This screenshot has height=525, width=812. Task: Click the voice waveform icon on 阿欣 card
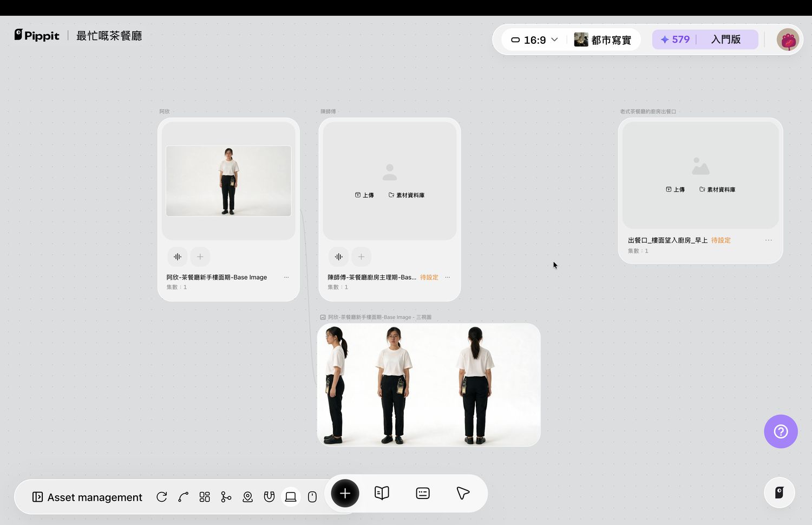(x=177, y=257)
